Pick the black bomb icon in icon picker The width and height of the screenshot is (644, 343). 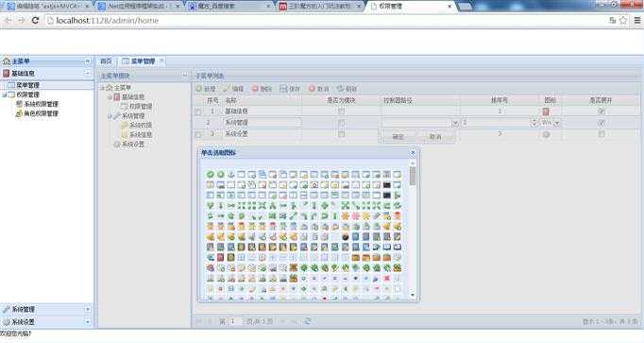(345, 236)
